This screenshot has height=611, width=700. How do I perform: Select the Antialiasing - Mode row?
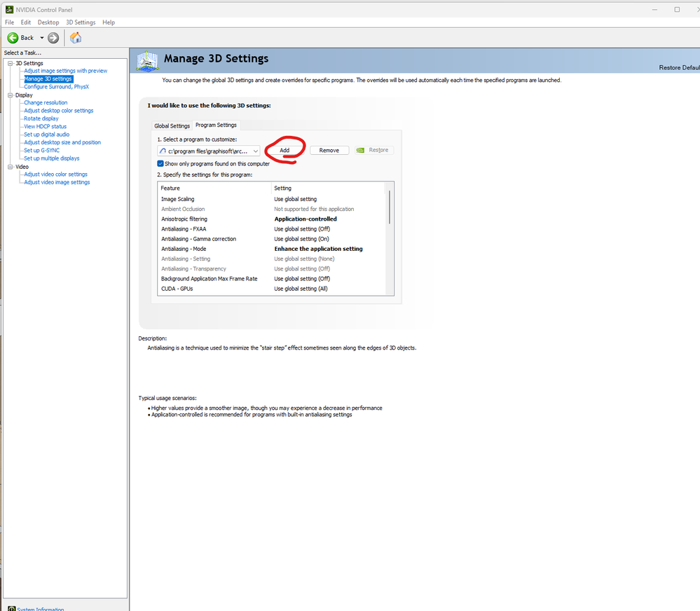click(x=271, y=249)
